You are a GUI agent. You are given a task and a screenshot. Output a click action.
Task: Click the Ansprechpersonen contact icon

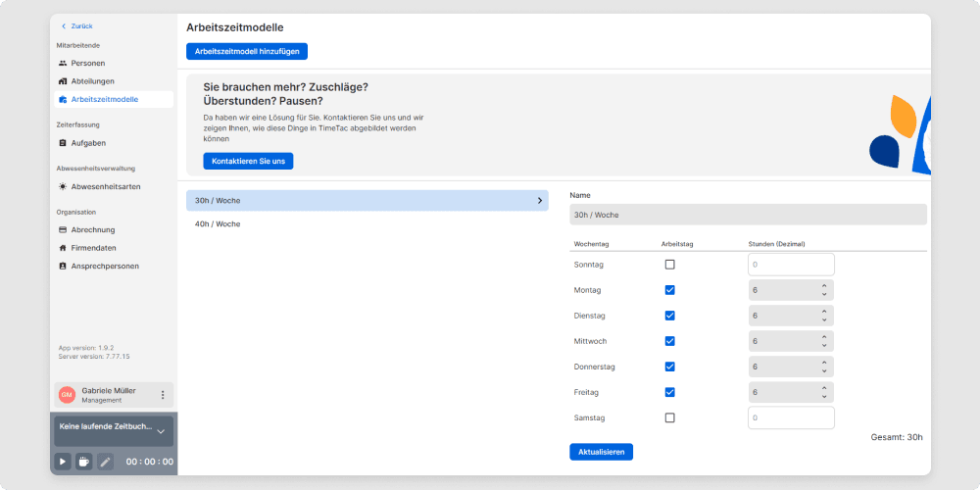63,267
